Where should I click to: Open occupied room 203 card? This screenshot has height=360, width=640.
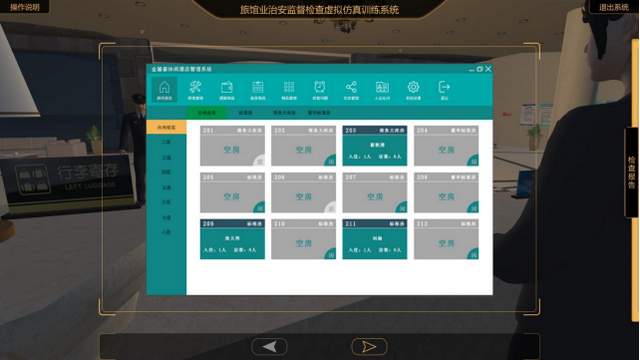pos(375,146)
